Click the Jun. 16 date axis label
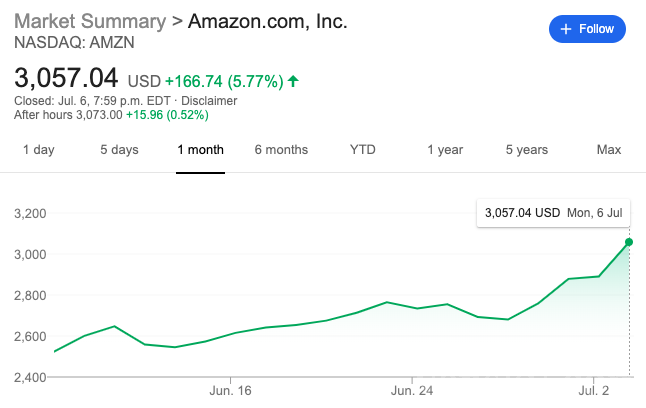This screenshot has width=646, height=408. pyautogui.click(x=230, y=389)
